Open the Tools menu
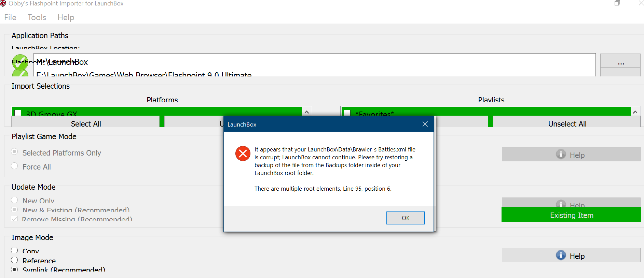This screenshot has width=644, height=278. click(37, 17)
